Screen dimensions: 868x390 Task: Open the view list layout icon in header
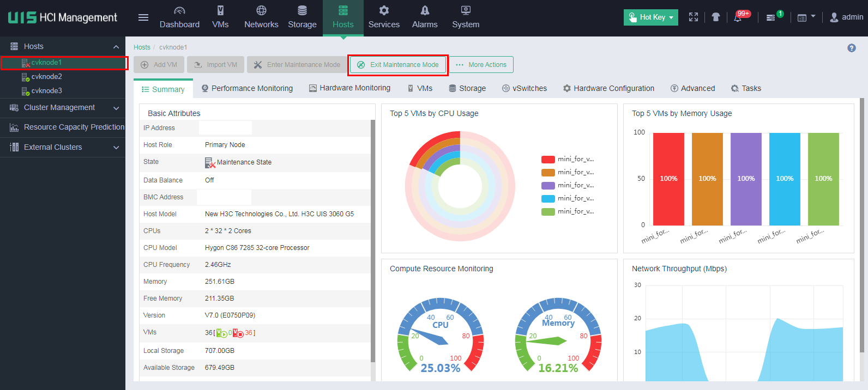[802, 17]
